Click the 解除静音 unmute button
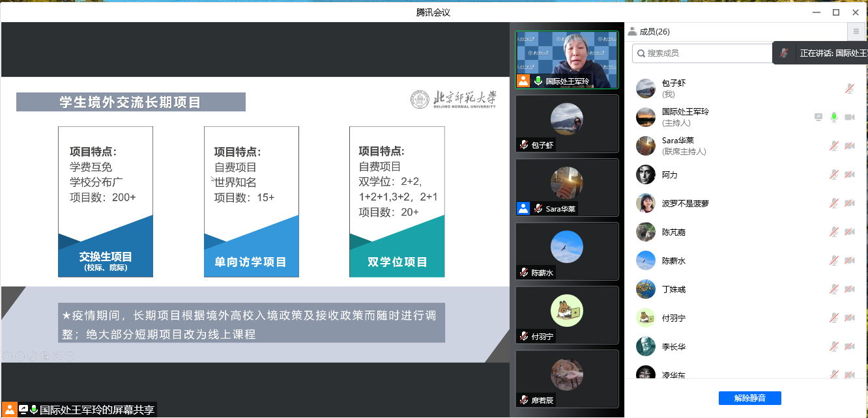The width and height of the screenshot is (868, 418). (x=749, y=398)
